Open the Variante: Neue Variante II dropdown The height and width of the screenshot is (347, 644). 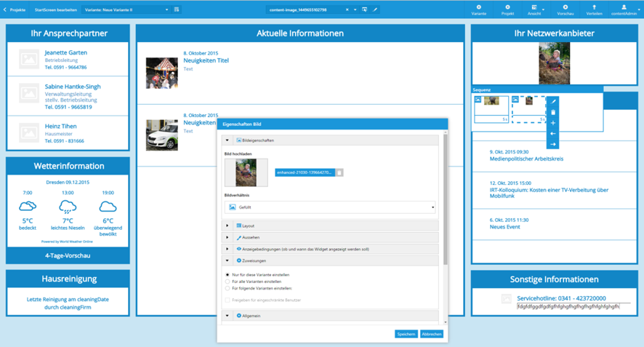pyautogui.click(x=126, y=9)
